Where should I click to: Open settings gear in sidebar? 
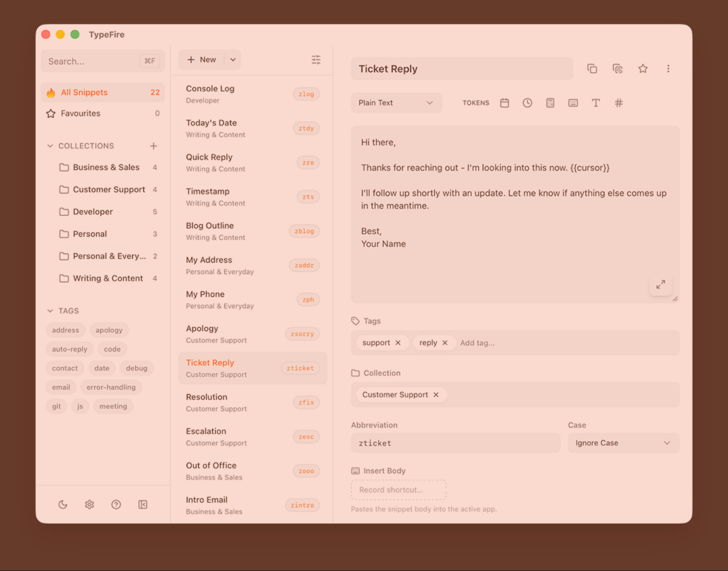click(89, 504)
